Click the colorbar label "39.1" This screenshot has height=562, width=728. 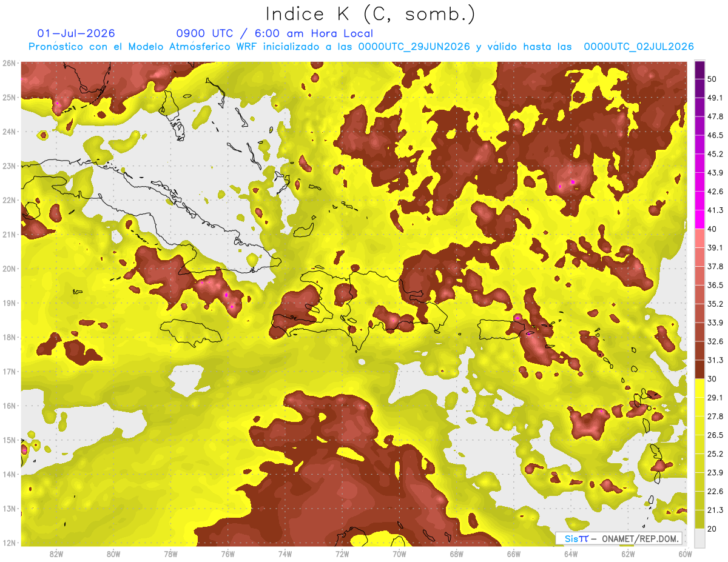tap(714, 247)
